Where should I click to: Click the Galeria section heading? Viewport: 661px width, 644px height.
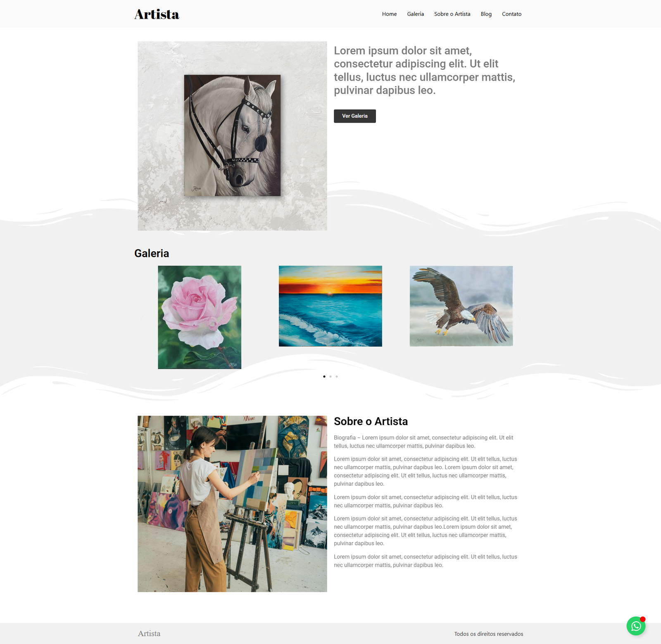(x=152, y=253)
